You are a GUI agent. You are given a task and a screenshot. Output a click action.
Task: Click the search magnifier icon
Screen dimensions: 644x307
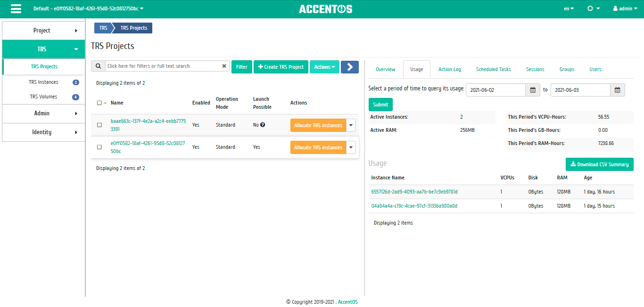click(98, 66)
